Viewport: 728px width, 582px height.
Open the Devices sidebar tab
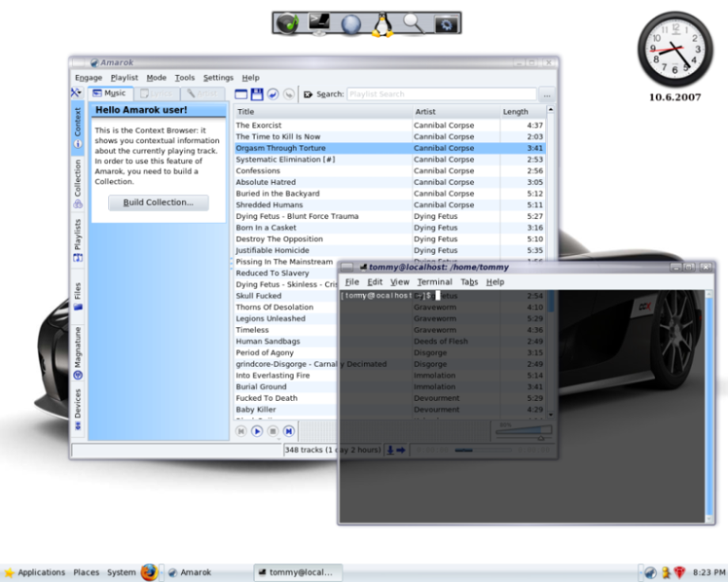point(78,410)
